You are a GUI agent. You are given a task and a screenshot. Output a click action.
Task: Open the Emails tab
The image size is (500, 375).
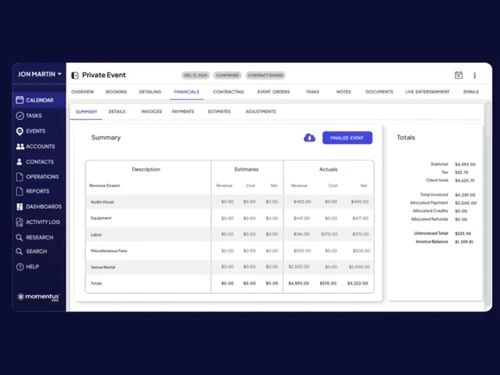471,92
